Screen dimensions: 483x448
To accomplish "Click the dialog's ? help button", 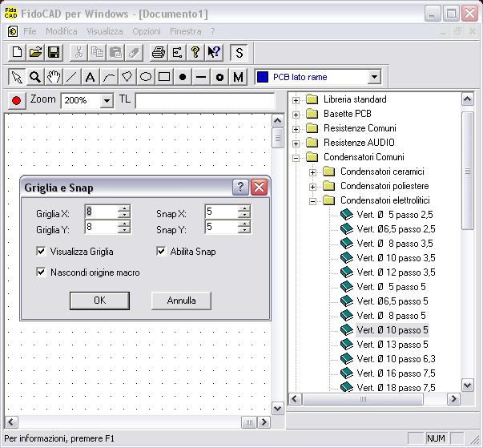I will click(x=240, y=187).
